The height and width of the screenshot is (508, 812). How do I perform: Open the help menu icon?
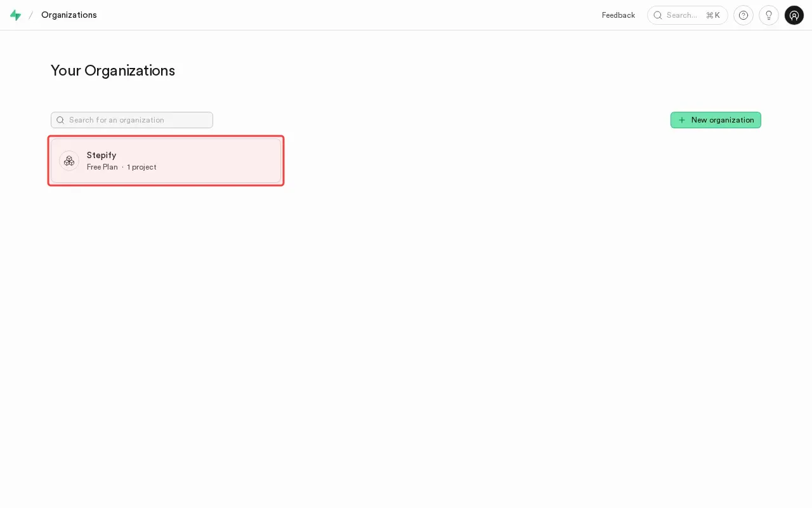point(743,15)
